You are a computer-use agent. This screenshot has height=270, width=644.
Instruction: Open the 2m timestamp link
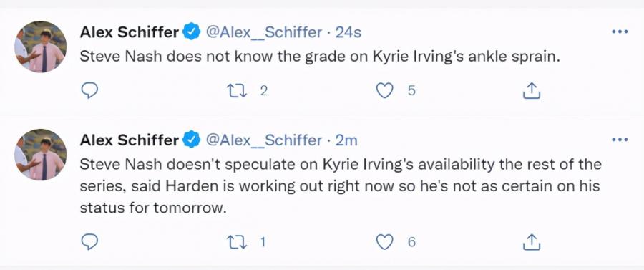click(x=346, y=140)
